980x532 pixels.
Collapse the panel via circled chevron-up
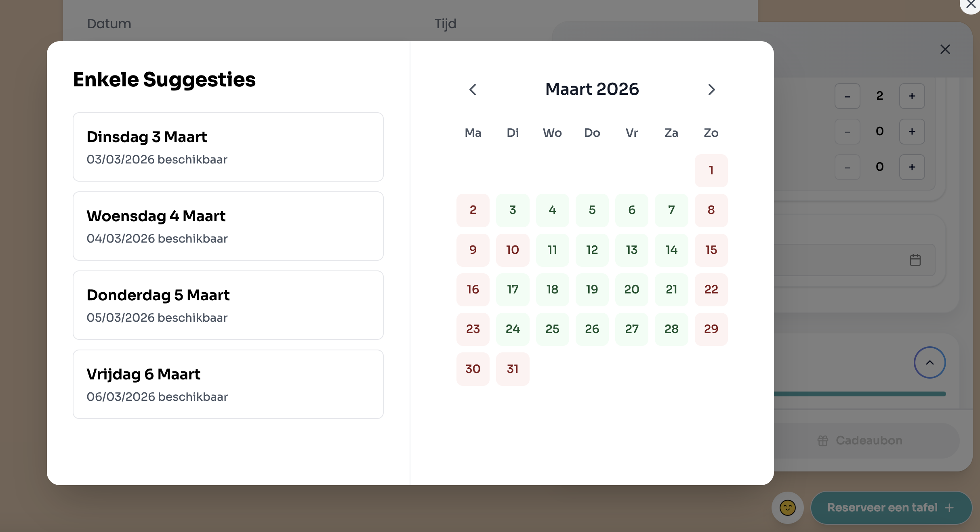pyautogui.click(x=930, y=362)
